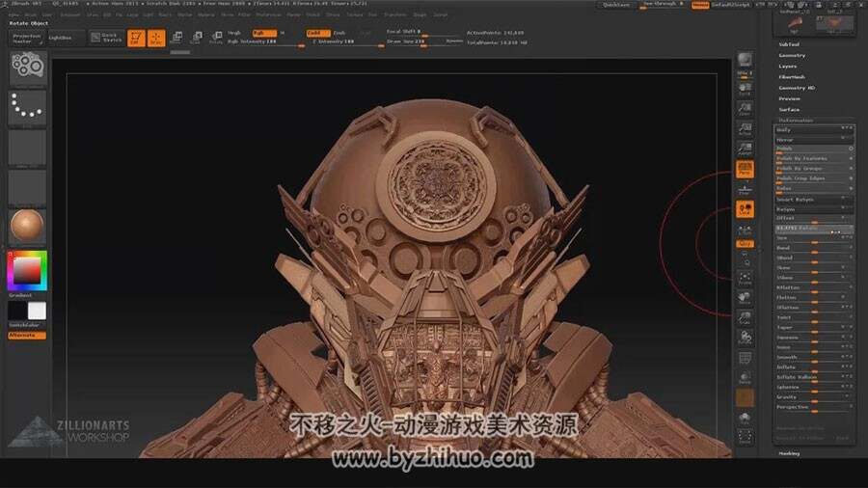Toggle Draw mode button
Screen dimensions: 868x488
tap(156, 39)
